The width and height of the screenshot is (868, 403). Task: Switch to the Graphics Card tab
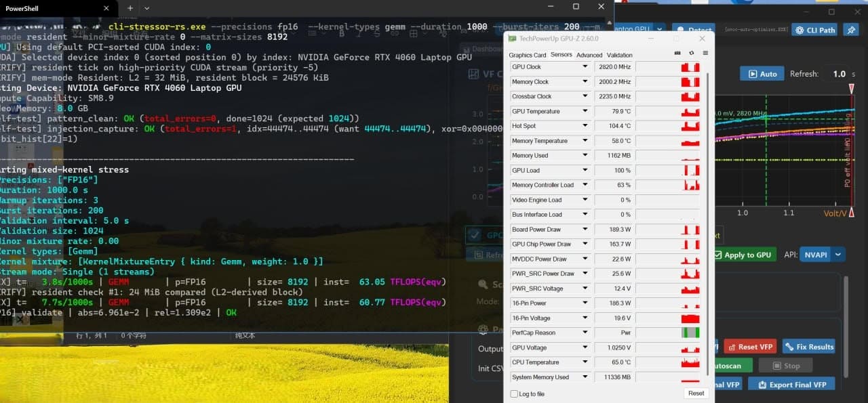[528, 55]
